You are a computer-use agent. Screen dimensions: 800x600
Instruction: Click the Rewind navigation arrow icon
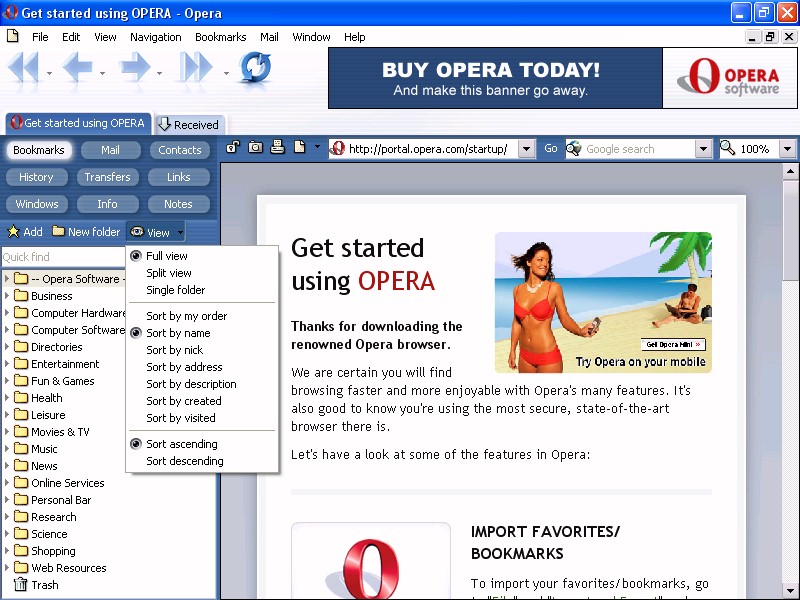pyautogui.click(x=24, y=67)
